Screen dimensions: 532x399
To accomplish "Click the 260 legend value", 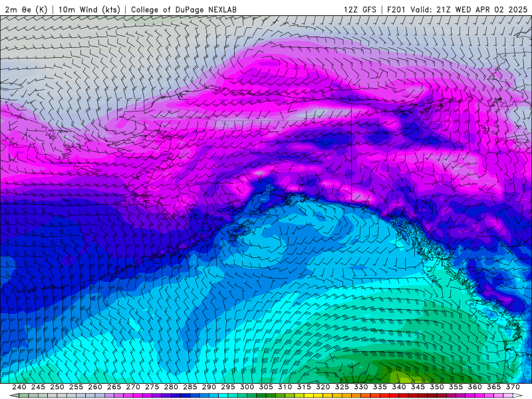I will coord(95,387).
